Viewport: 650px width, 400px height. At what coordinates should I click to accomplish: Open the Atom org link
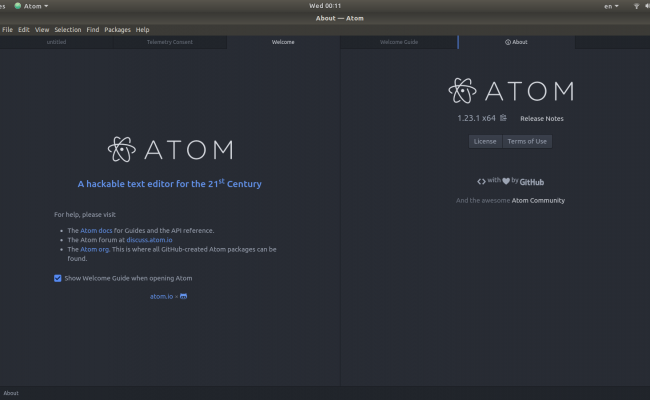click(95, 249)
